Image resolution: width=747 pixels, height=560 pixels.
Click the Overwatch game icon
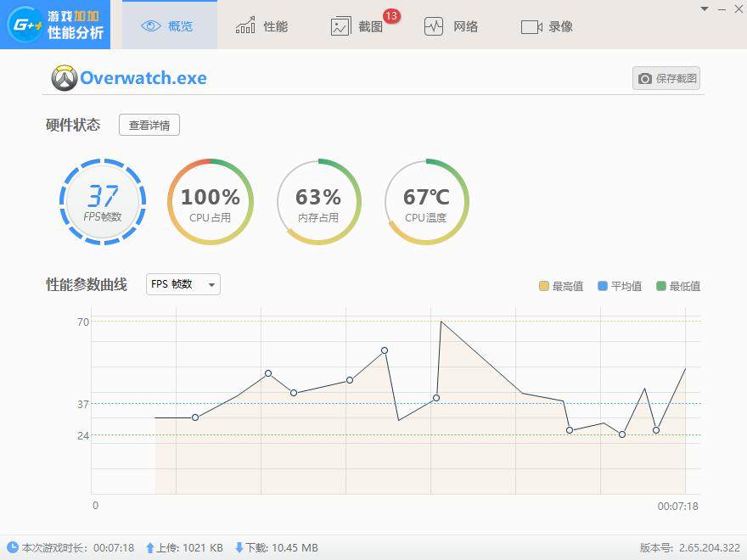65,78
